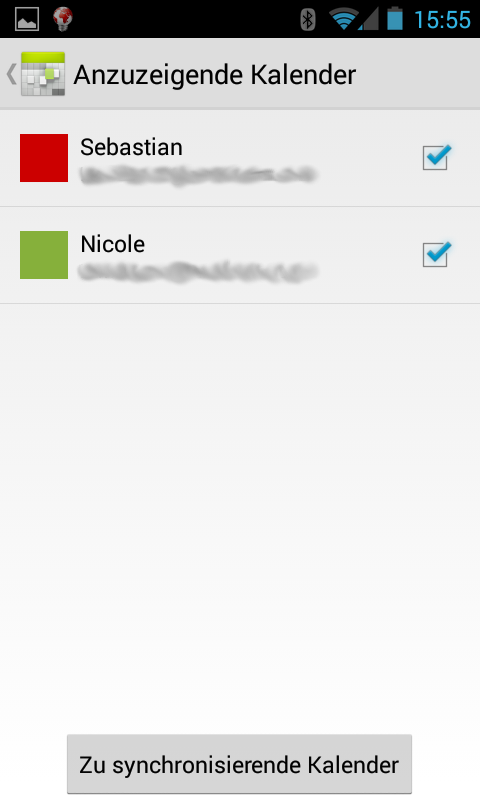Open the picture notification icon

click(27, 19)
